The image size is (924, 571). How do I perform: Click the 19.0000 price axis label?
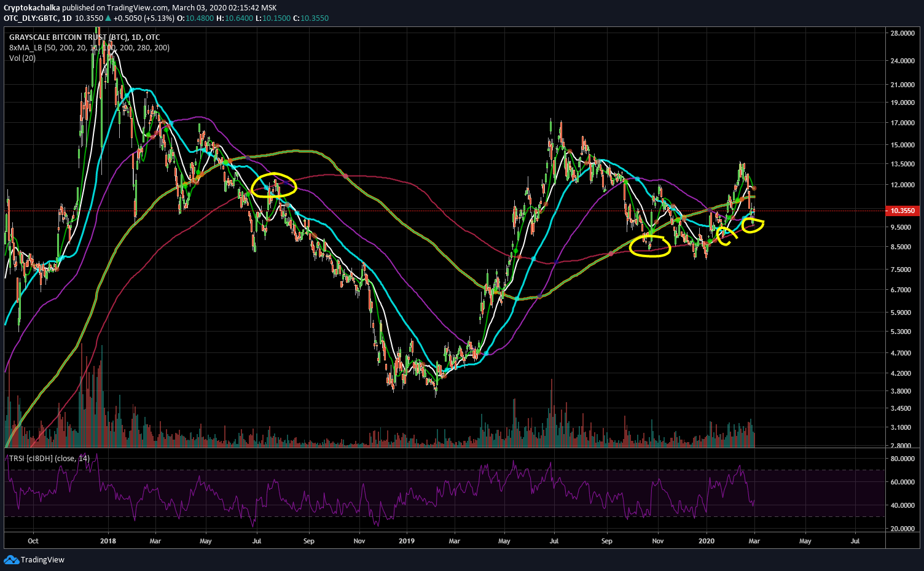tap(902, 103)
